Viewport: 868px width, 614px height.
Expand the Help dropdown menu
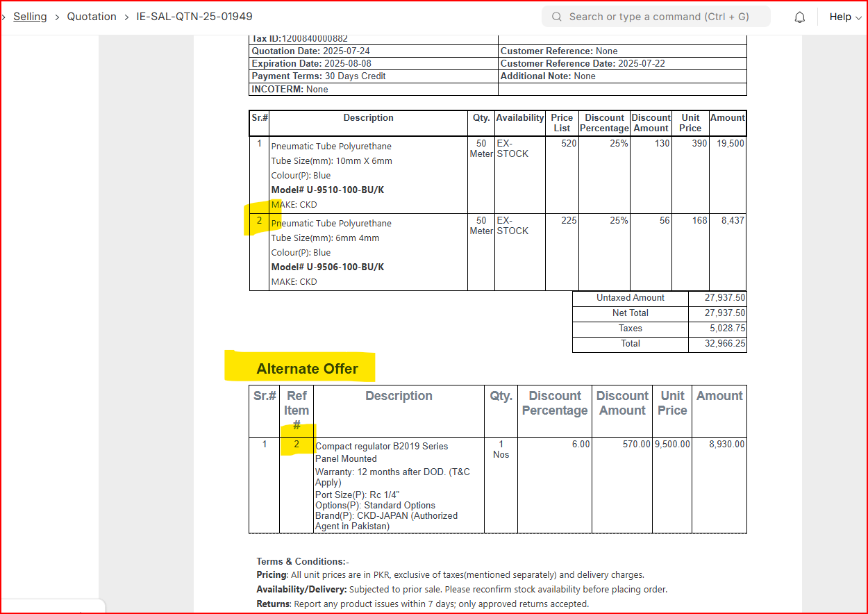click(845, 17)
